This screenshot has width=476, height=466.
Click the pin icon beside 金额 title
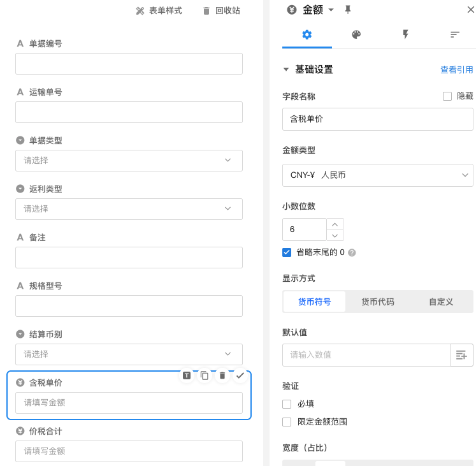(x=347, y=10)
